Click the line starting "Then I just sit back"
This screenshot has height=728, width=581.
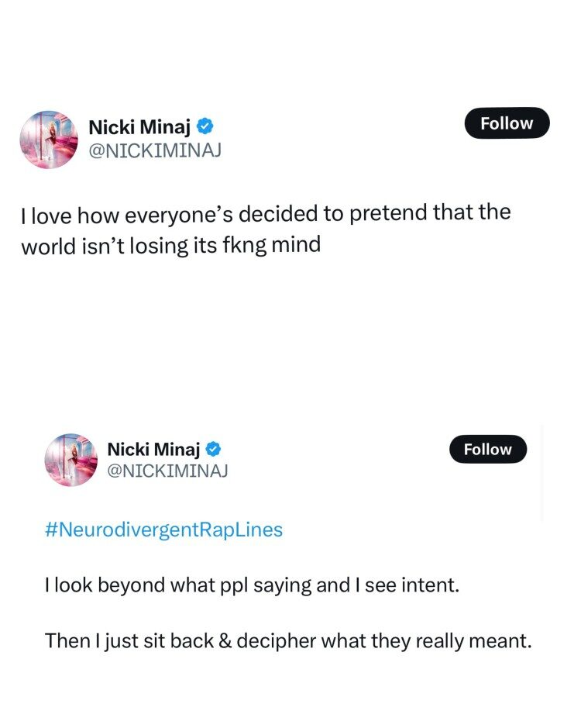287,640
